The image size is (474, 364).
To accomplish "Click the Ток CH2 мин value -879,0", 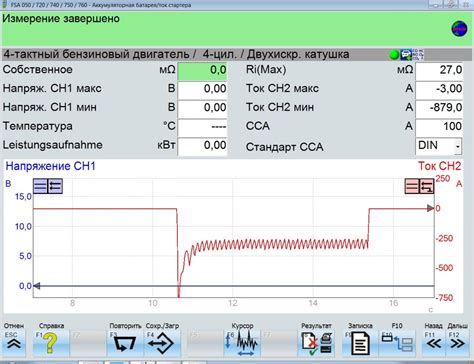I will pos(439,108).
